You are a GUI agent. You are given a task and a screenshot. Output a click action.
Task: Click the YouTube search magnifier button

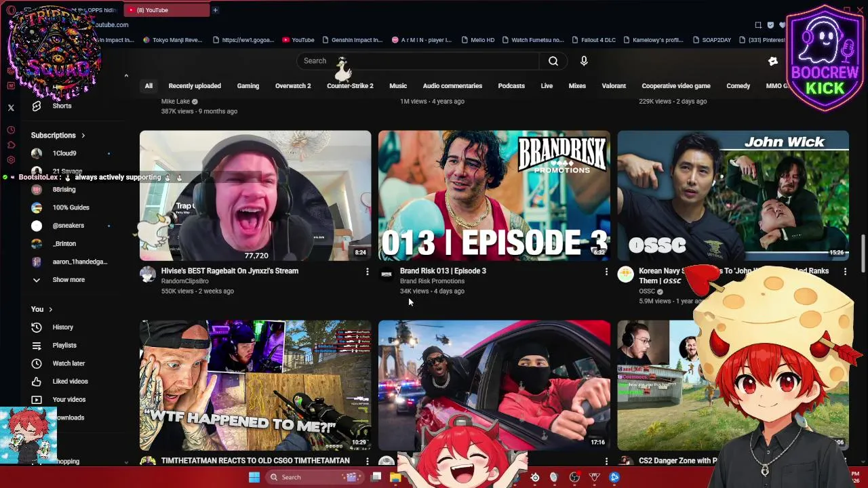pyautogui.click(x=553, y=61)
